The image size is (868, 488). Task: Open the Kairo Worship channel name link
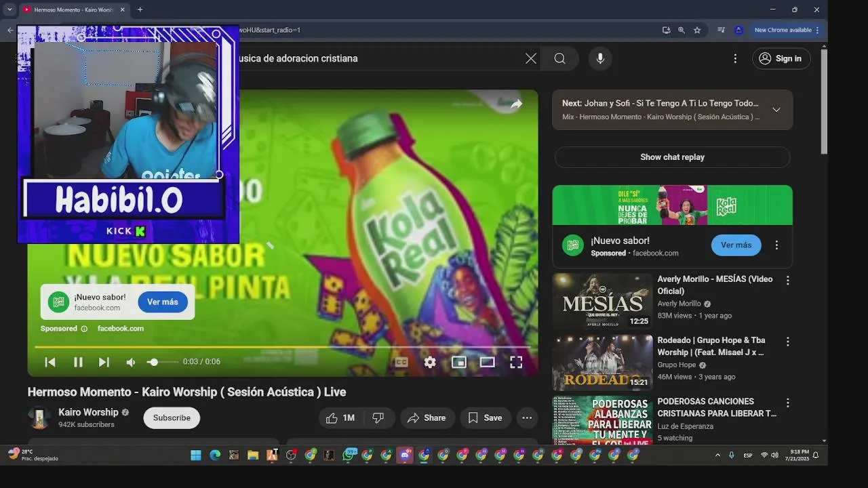tap(88, 412)
